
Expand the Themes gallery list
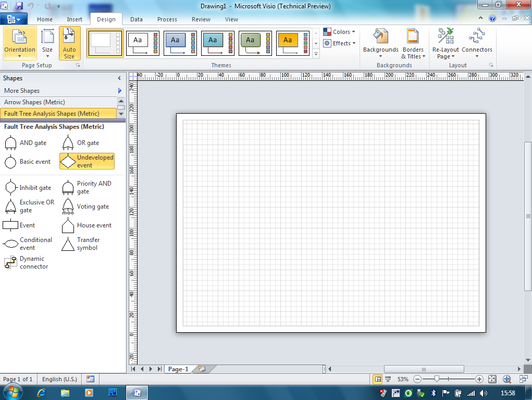point(316,54)
